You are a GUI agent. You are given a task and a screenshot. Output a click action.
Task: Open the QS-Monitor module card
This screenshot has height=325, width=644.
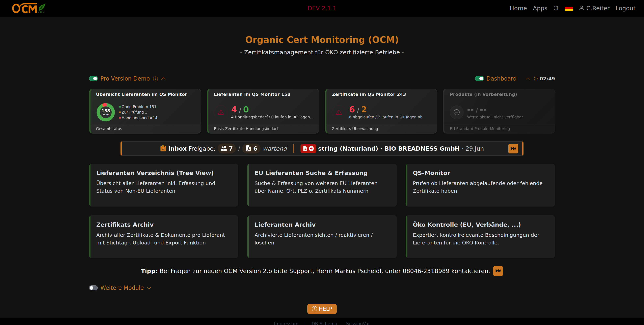point(480,185)
